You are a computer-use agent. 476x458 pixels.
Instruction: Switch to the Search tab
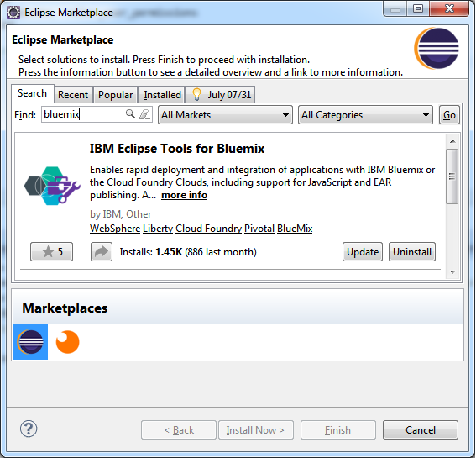point(33,93)
